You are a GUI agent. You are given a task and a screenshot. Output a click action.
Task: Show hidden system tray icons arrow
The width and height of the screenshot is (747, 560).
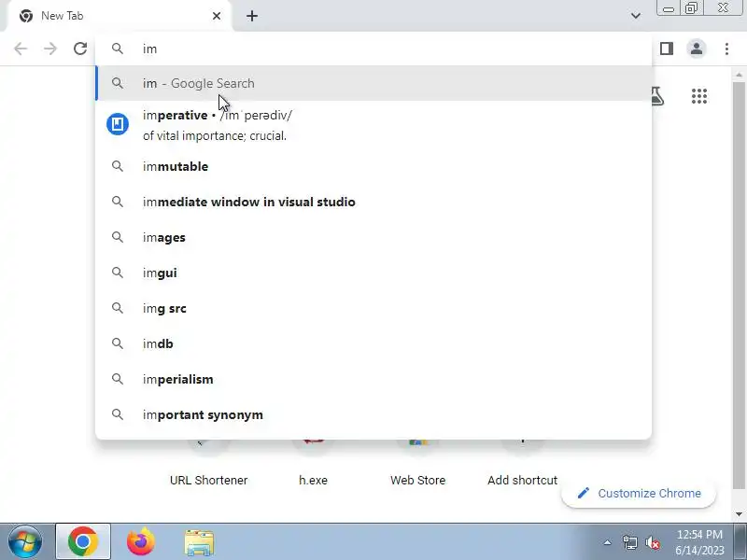[x=608, y=542]
